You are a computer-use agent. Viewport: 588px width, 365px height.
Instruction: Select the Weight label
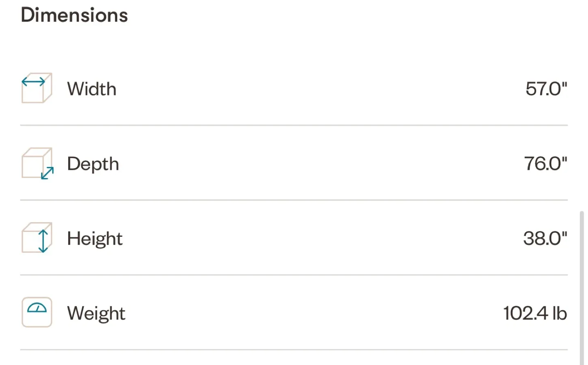pos(96,314)
